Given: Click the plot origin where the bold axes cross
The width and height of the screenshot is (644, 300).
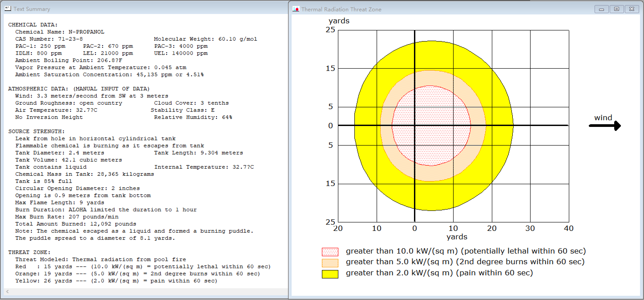Looking at the screenshot, I should point(414,125).
